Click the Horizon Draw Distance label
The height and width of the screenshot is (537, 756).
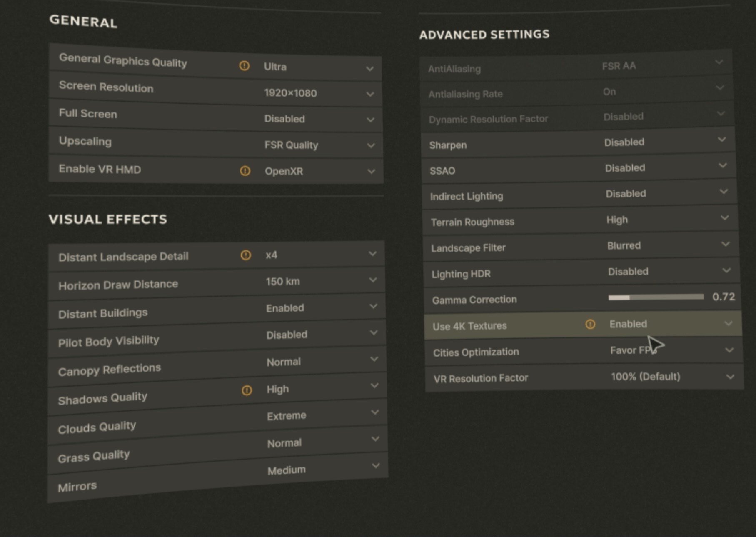[x=118, y=285]
